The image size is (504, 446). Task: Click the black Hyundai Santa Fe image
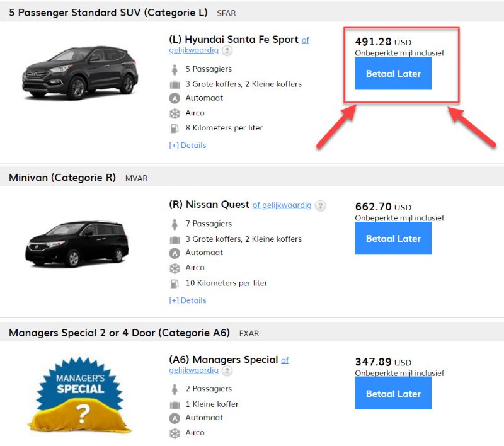pos(80,72)
